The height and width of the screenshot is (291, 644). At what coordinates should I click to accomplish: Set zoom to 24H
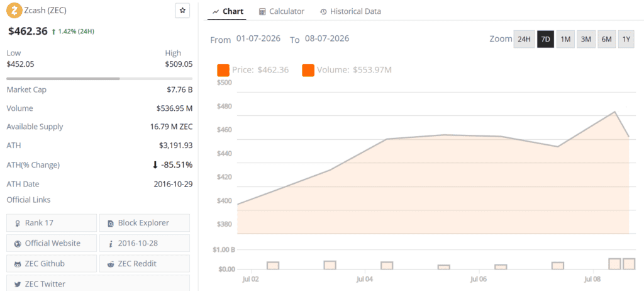click(524, 39)
